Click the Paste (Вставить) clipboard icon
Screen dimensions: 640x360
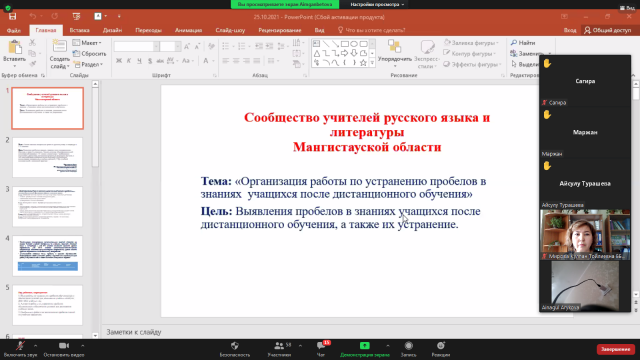[15, 48]
